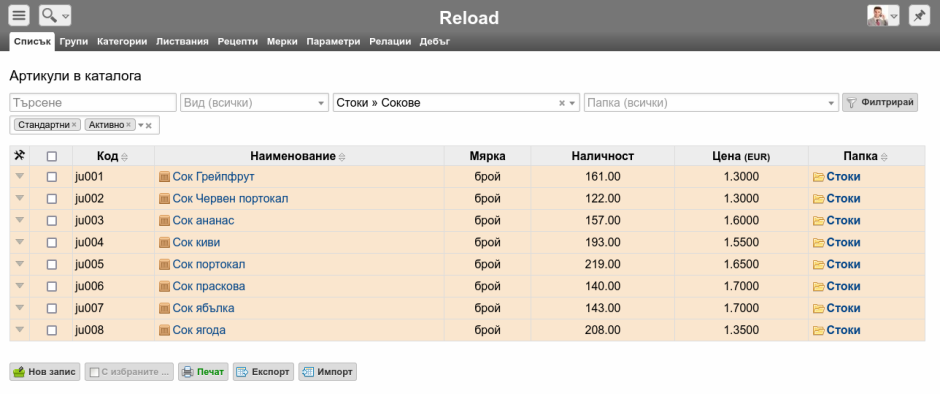Switch to the Рецепти tab
This screenshot has height=394, width=940.
pyautogui.click(x=237, y=41)
